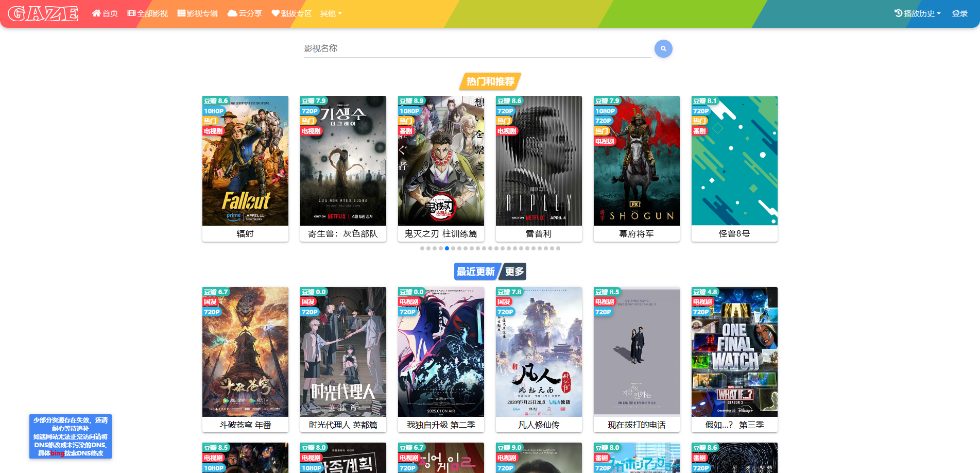Click the 热门和推荐 section badge
This screenshot has height=473, width=980.
point(490,81)
